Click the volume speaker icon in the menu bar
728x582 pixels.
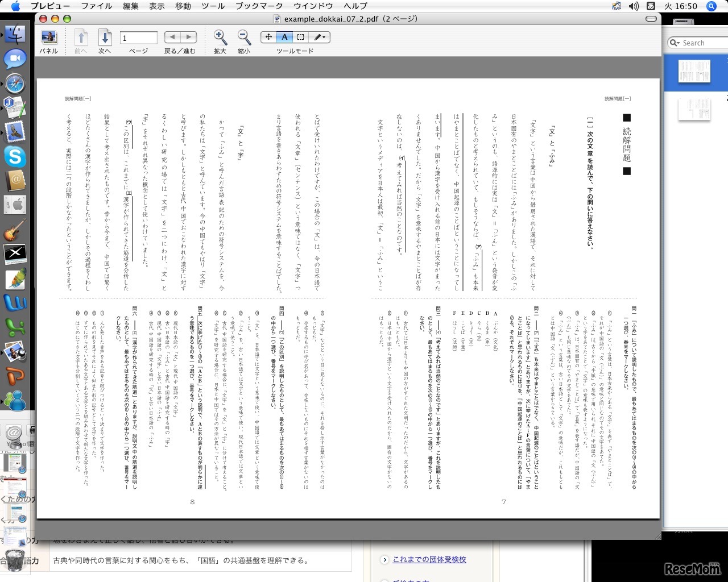point(633,6)
